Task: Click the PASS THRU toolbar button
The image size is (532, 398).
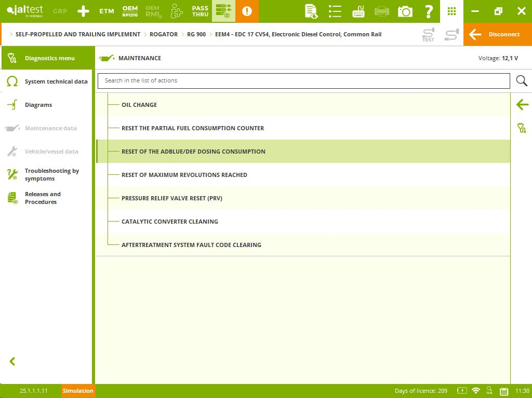Action: [200, 11]
